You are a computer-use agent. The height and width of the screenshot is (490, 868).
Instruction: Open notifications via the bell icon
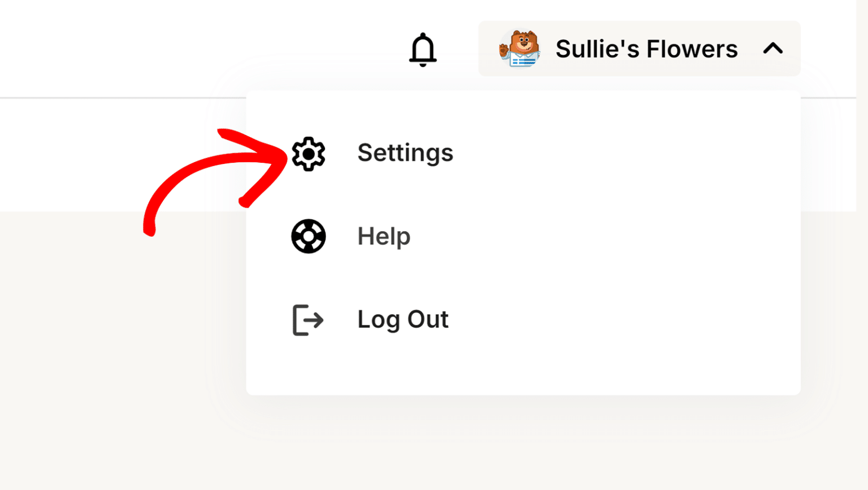tap(423, 50)
